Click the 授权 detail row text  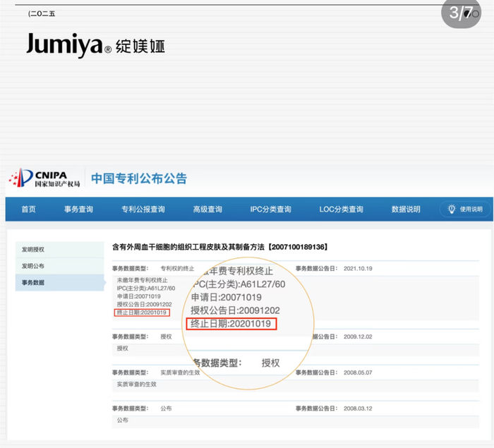(123, 349)
